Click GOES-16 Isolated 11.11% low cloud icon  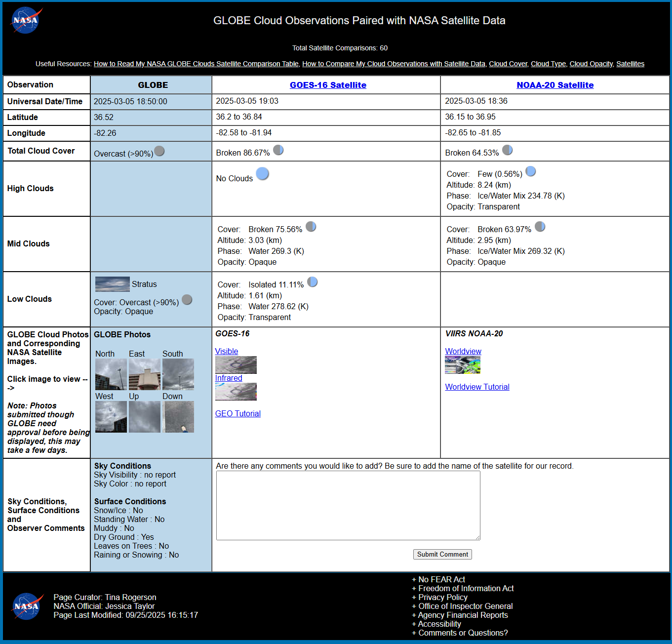(x=313, y=282)
